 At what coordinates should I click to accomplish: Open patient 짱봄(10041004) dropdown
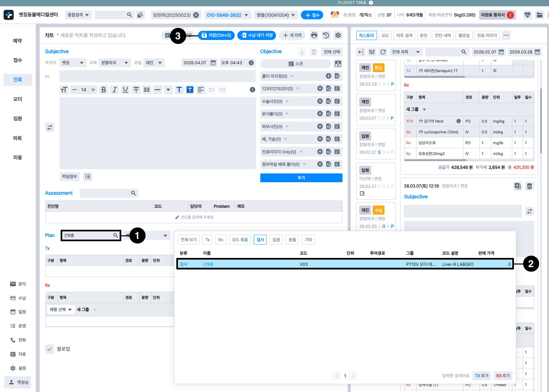point(276,15)
